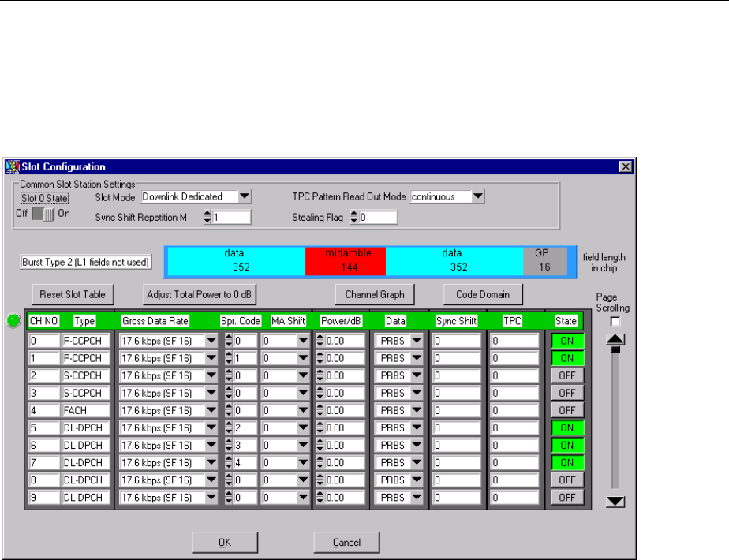Viewport: 729px width, 560px height.
Task: Click the page scroll up arrow
Action: (615, 340)
